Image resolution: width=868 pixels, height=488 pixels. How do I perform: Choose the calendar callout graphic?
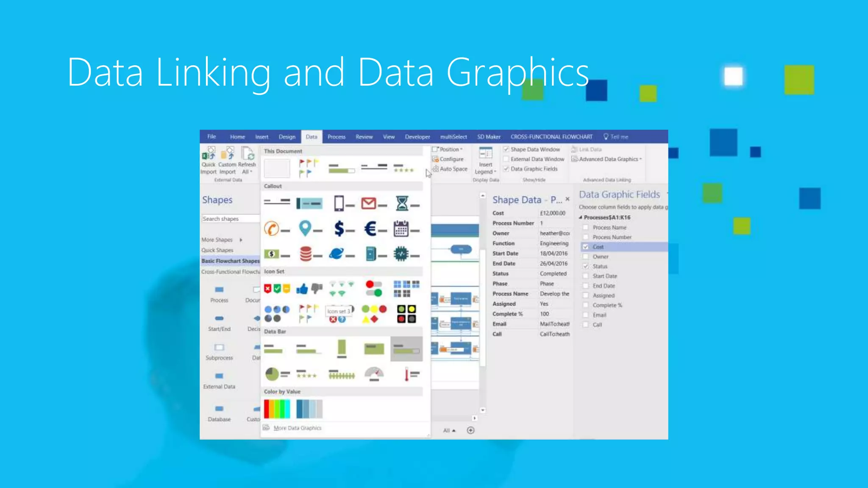click(406, 229)
